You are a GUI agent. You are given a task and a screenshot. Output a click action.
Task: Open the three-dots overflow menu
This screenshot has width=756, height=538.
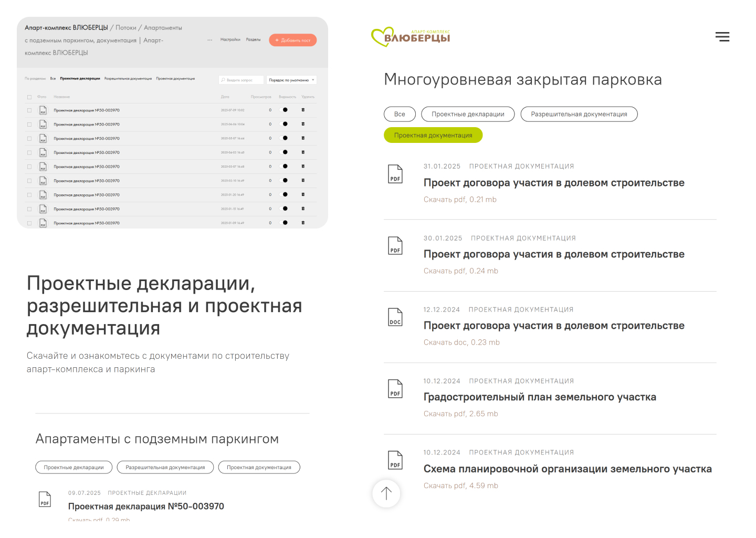click(209, 40)
